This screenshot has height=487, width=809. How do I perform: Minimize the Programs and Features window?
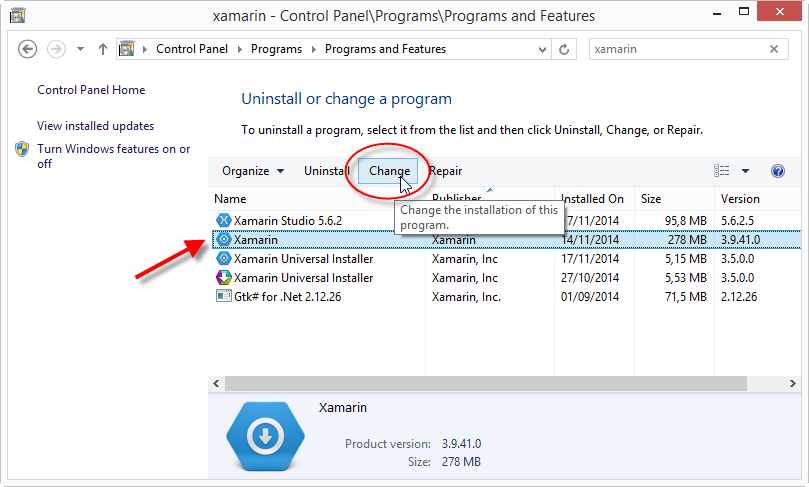[x=717, y=13]
